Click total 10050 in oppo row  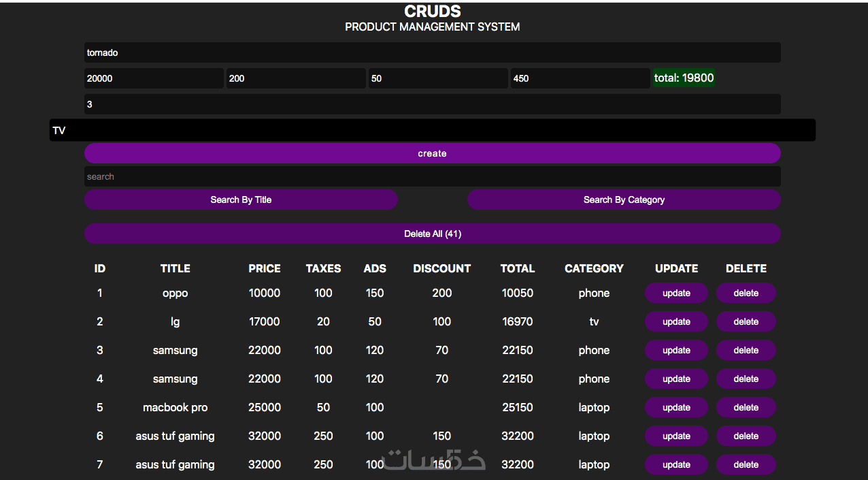(x=518, y=293)
